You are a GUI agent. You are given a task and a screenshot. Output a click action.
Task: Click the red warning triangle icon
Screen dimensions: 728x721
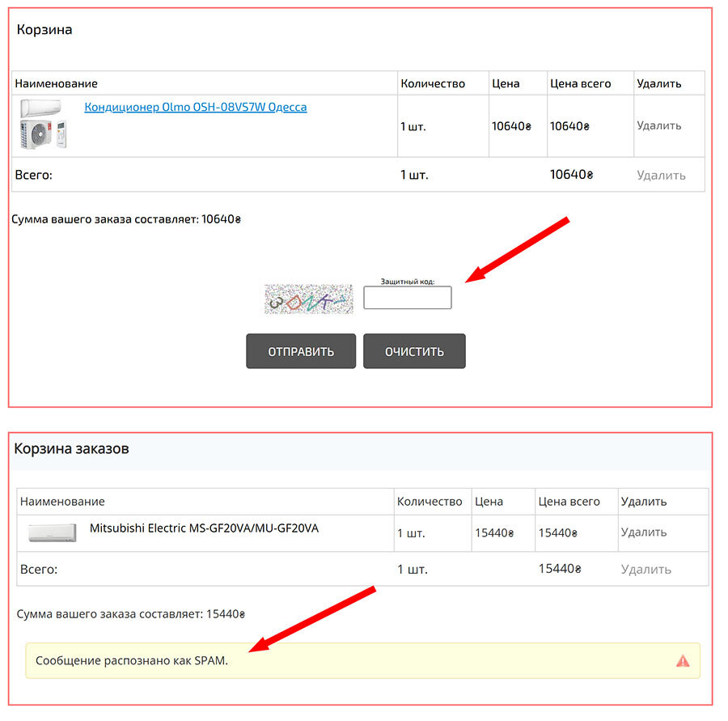point(683,660)
